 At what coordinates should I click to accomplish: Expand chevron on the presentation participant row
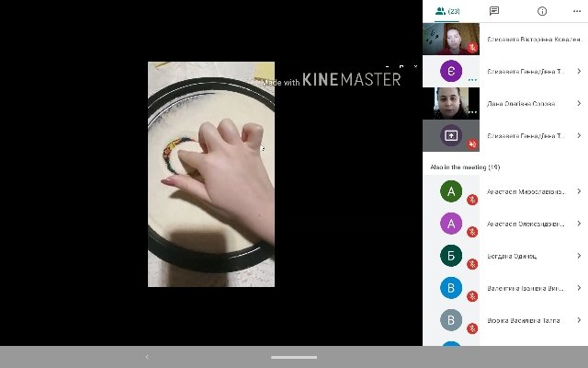click(579, 135)
